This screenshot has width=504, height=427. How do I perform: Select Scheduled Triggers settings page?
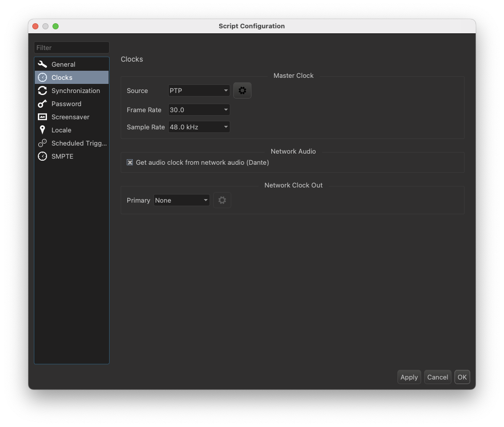click(x=72, y=143)
